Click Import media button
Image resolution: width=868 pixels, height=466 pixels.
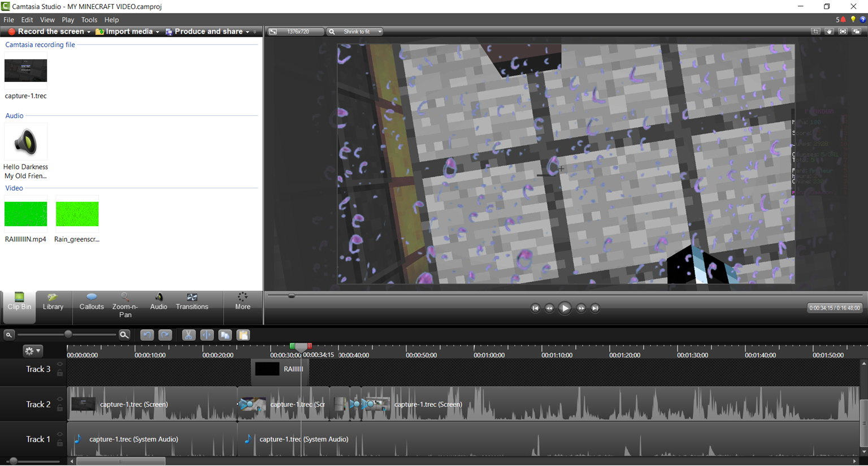point(124,32)
